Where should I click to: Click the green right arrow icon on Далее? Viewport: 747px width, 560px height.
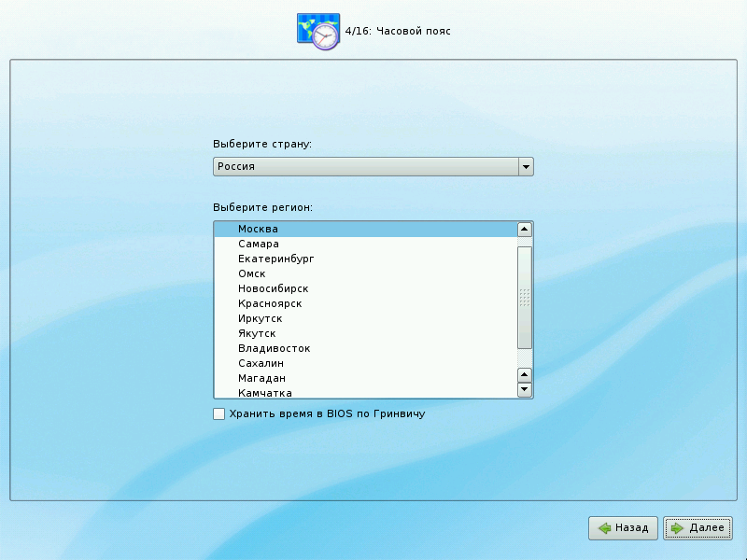point(677,528)
